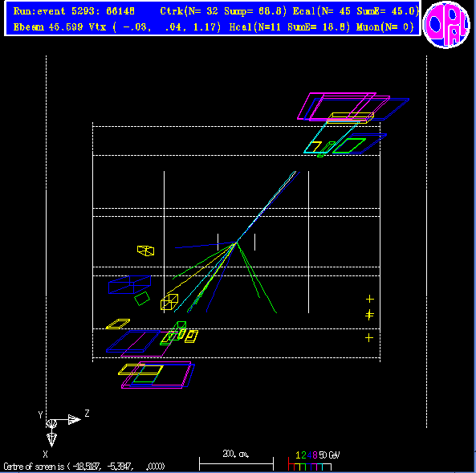Select the blue 3D calorimeter box
476x473 pixels.
tap(129, 284)
